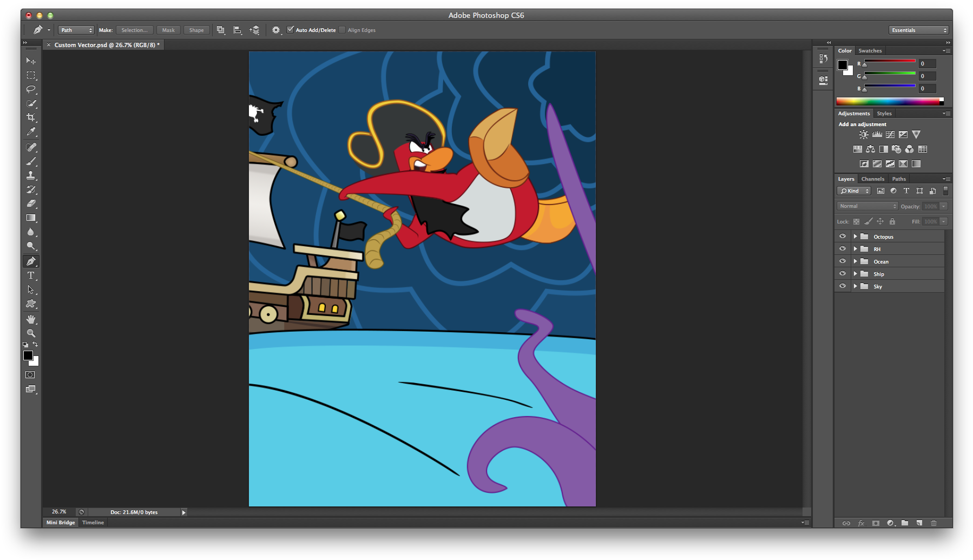Select the Crop tool
The width and height of the screenshot is (973, 560).
tap(31, 117)
